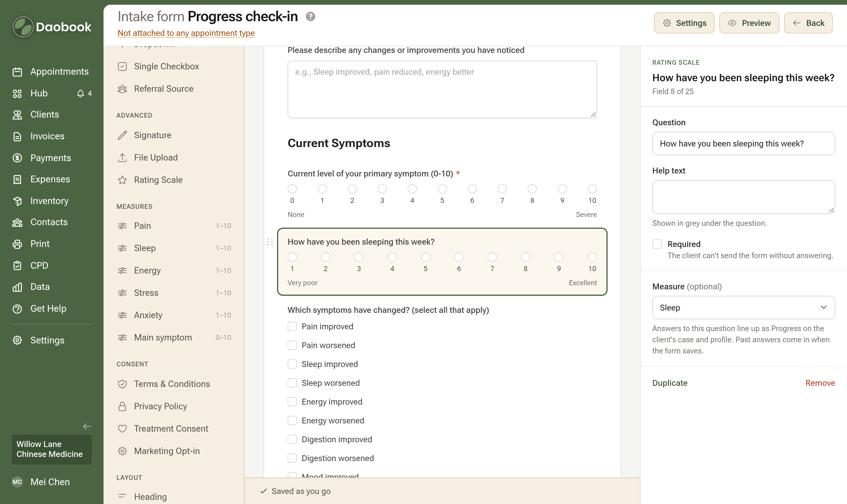Check the Energy improved option
Image resolution: width=847 pixels, height=504 pixels.
click(x=292, y=402)
